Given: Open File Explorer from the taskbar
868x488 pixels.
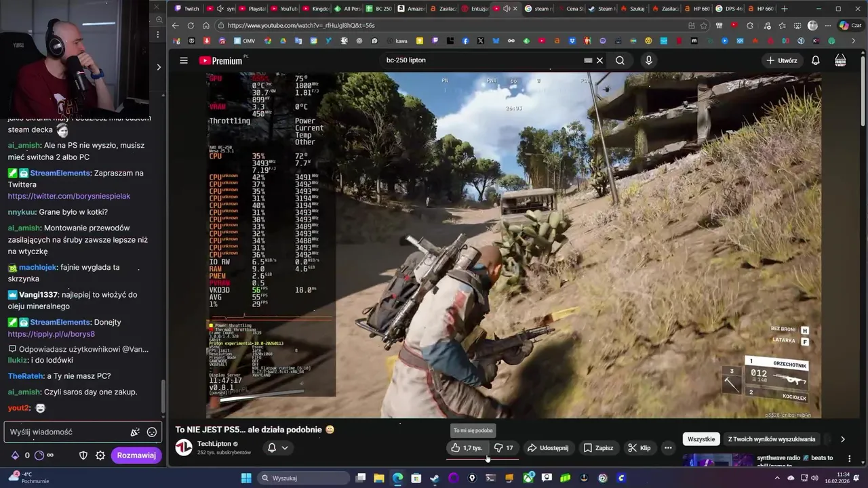Looking at the screenshot, I should coord(379,478).
